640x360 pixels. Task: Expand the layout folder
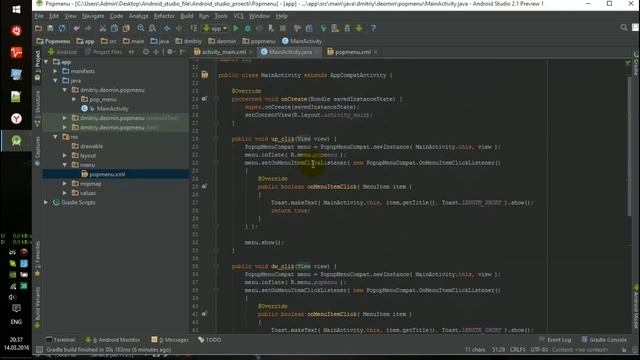coord(65,156)
